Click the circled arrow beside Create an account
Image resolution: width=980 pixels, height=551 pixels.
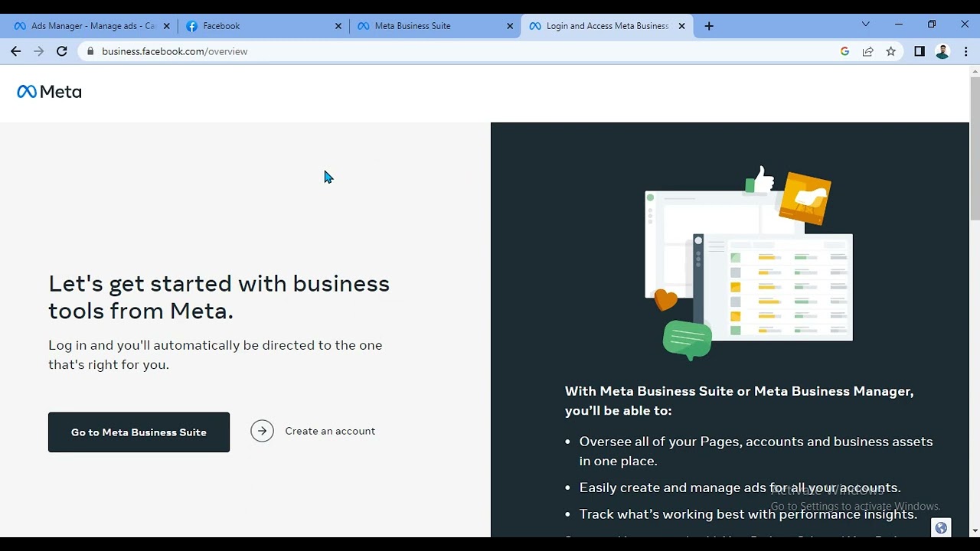tap(262, 431)
